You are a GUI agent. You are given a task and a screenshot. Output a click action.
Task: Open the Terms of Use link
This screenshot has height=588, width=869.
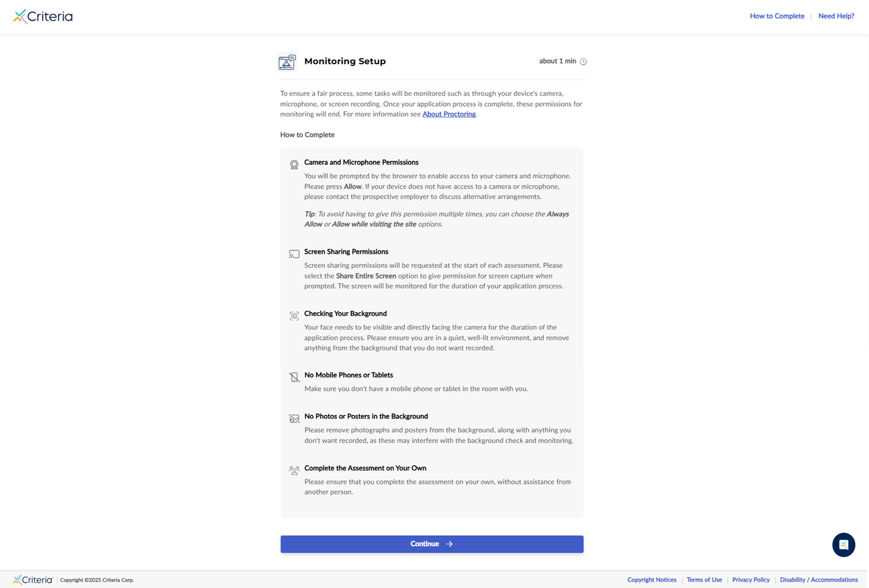click(704, 579)
